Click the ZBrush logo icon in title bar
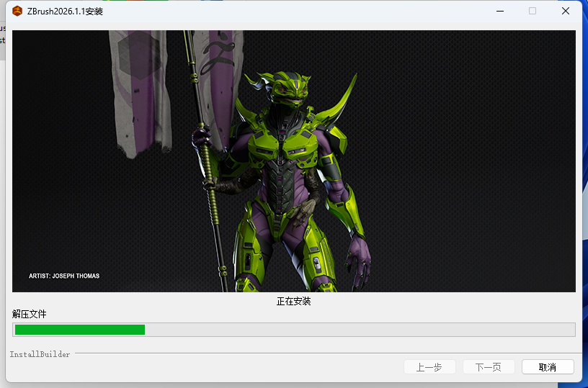588x388 pixels. 17,12
